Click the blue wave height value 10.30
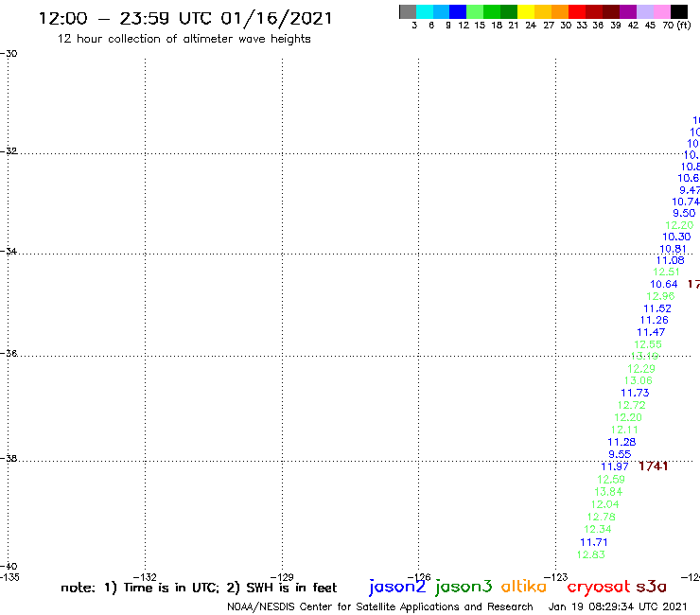This screenshot has height=615, width=700. 676,237
